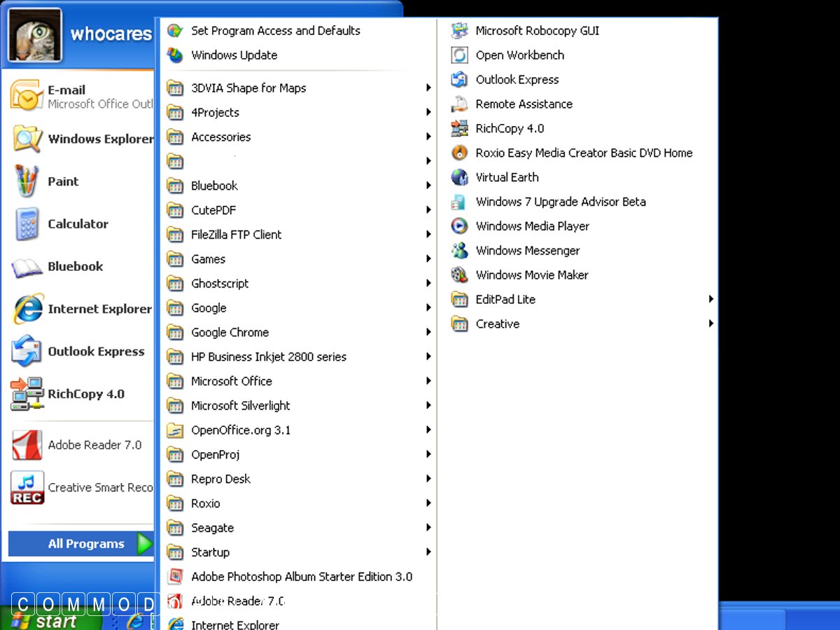Click the Adobe Reader 7.0 icon
This screenshot has width=840, height=630.
(27, 445)
